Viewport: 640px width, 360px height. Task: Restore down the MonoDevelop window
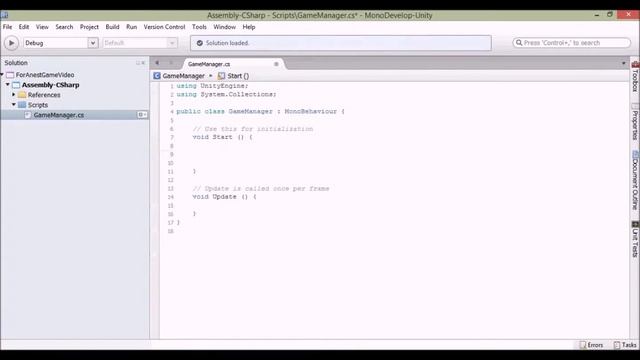[x=610, y=15]
